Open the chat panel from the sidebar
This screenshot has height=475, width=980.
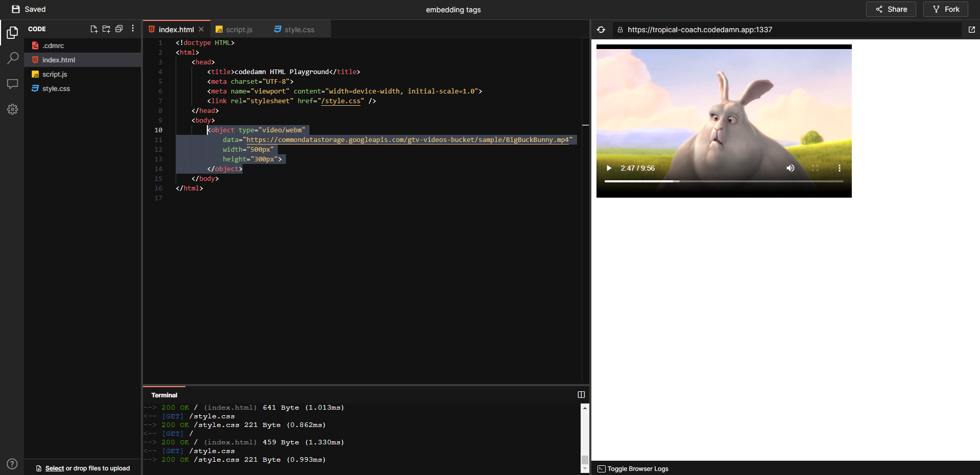(x=12, y=84)
